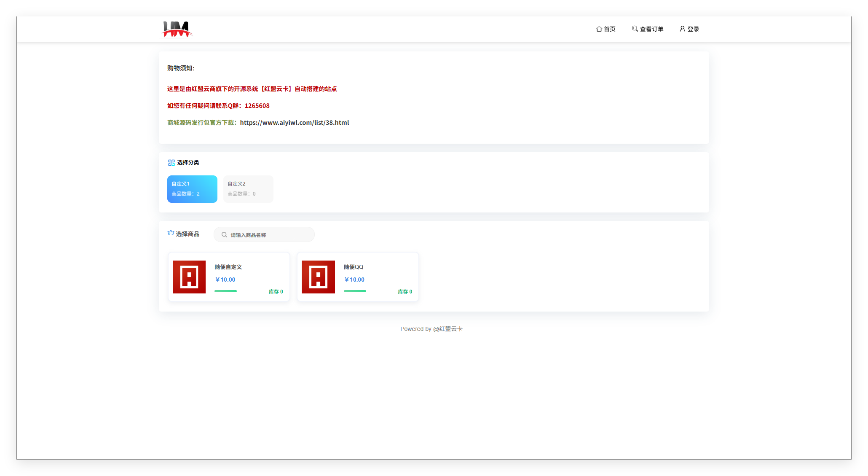Open 首页 from the top menu
The image size is (868, 476).
(x=609, y=29)
